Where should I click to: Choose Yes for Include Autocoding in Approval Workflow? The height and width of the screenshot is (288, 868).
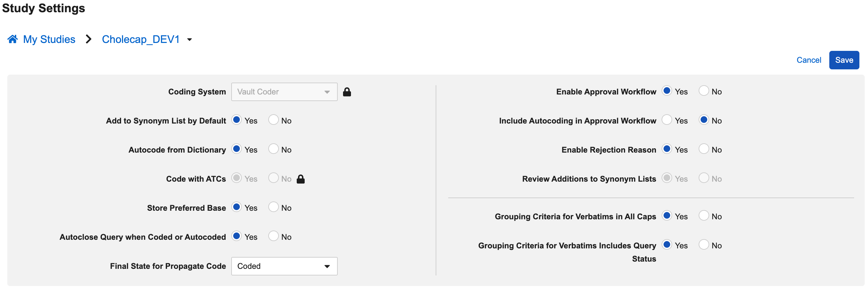pos(667,120)
